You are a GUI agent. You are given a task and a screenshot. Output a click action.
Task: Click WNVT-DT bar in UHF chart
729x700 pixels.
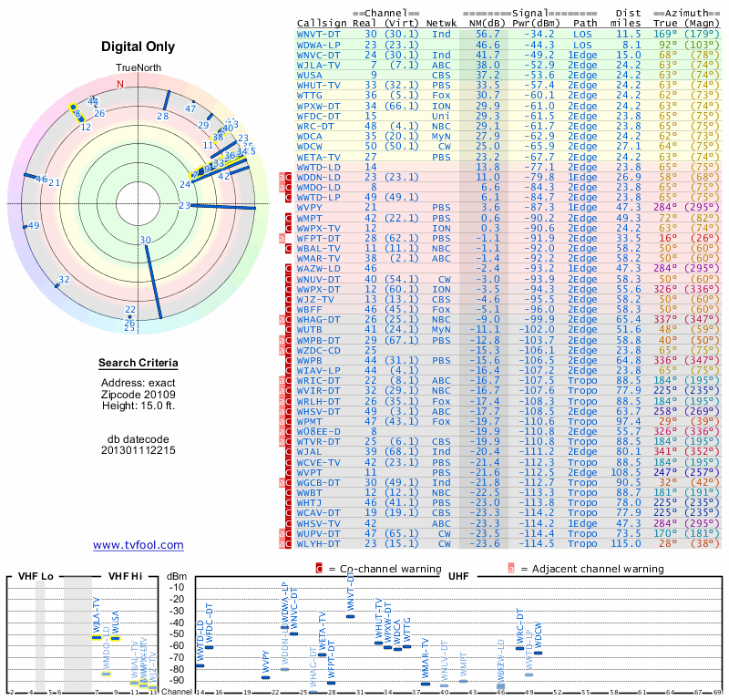351,617
